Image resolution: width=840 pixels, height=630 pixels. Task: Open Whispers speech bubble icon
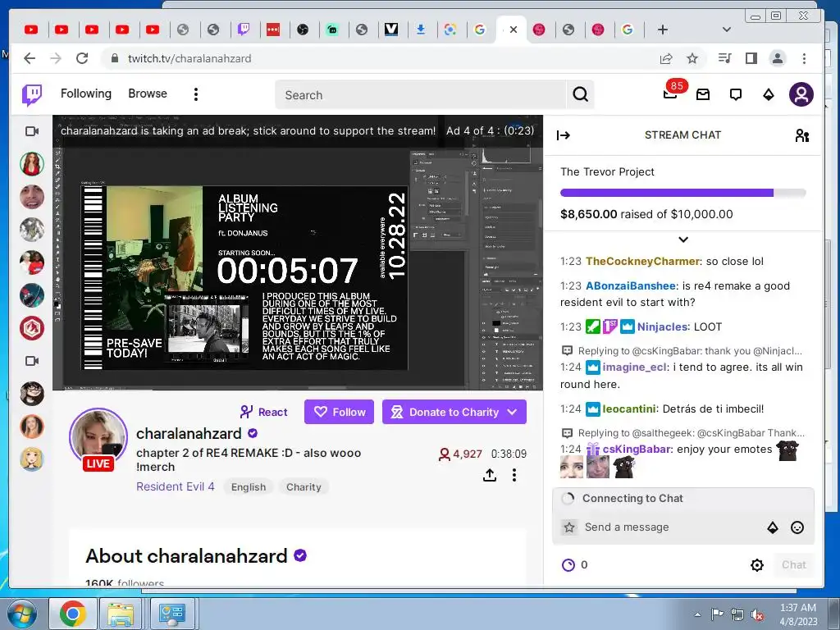pos(736,95)
